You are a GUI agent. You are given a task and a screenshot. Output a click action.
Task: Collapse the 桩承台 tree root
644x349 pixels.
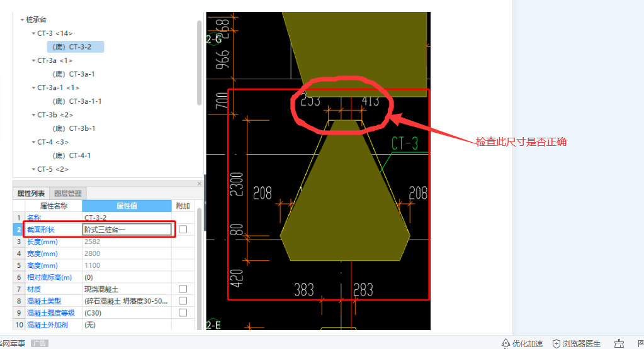coord(22,19)
